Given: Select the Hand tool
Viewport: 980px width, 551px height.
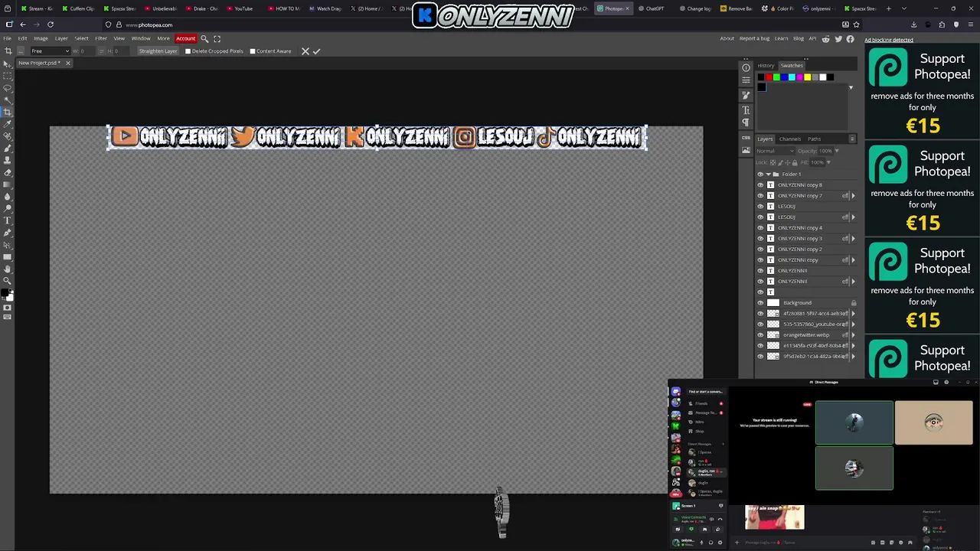Looking at the screenshot, I should (x=8, y=269).
